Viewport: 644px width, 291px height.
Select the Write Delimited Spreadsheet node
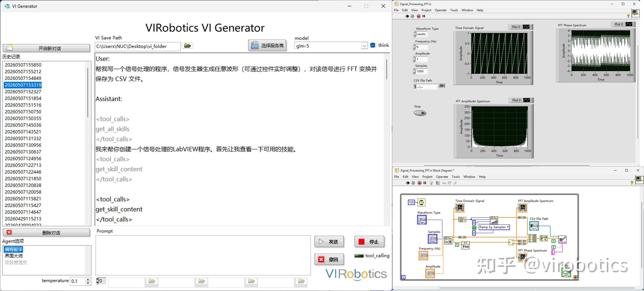pyautogui.click(x=562, y=240)
